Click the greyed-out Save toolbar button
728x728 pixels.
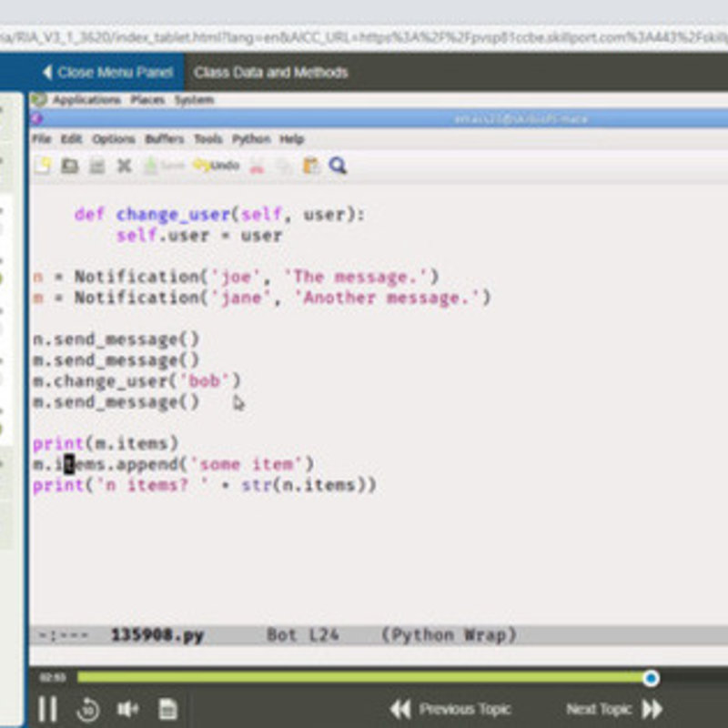tap(163, 166)
